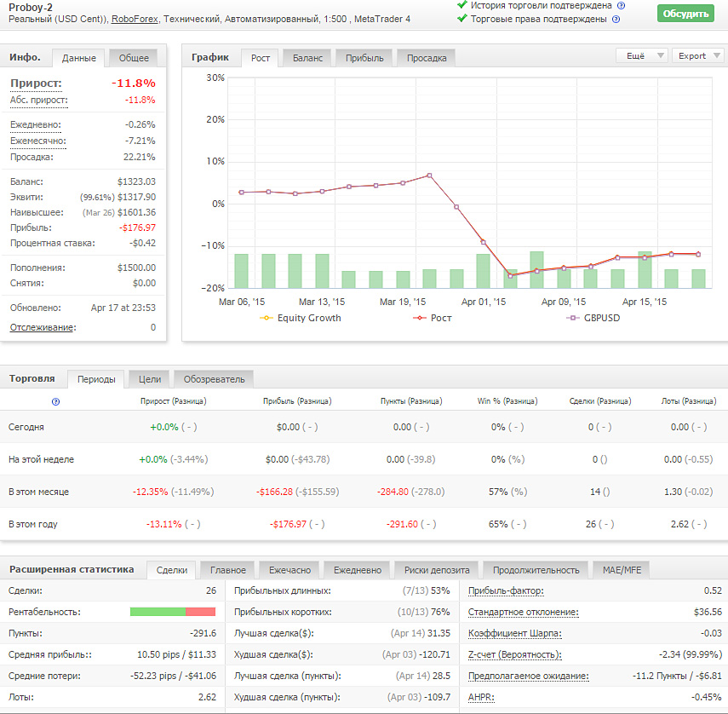Click the chart peak point near Mar 26
The image size is (728, 714).
[x=429, y=176]
